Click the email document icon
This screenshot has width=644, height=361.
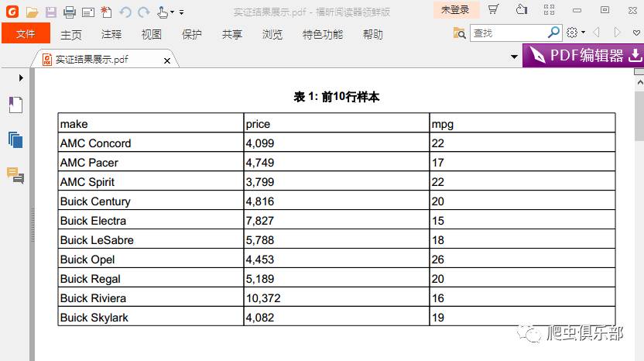click(x=88, y=12)
